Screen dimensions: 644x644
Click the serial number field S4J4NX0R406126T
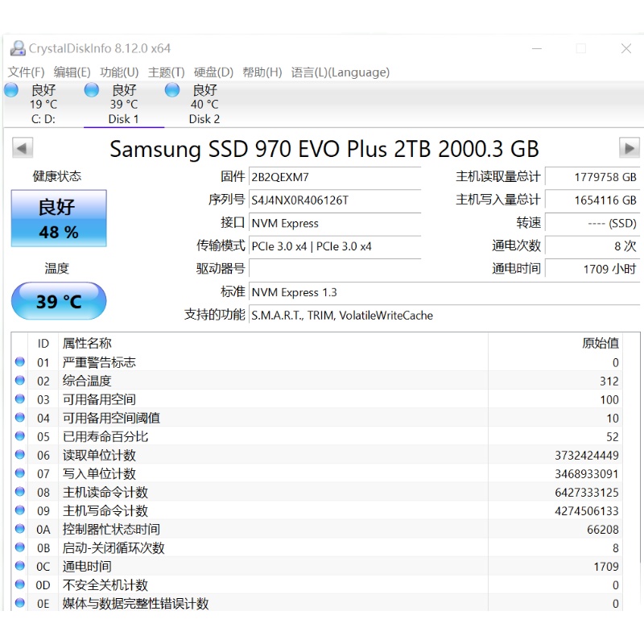335,200
